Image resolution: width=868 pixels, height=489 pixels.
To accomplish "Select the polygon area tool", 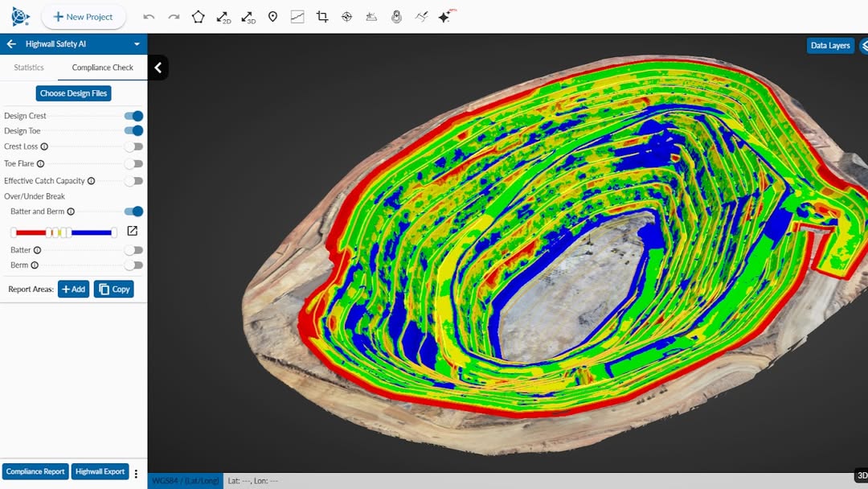I will coord(199,17).
